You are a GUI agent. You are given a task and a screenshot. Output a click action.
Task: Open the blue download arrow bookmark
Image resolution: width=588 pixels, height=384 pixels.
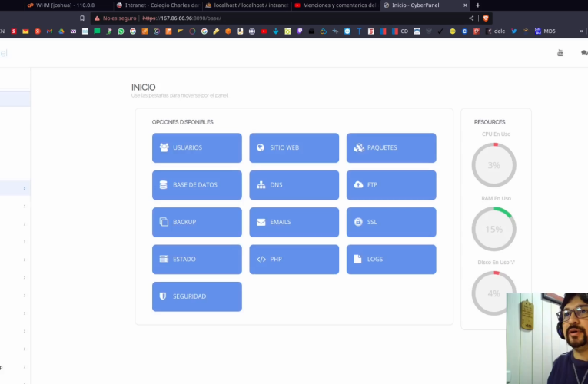tap(276, 31)
